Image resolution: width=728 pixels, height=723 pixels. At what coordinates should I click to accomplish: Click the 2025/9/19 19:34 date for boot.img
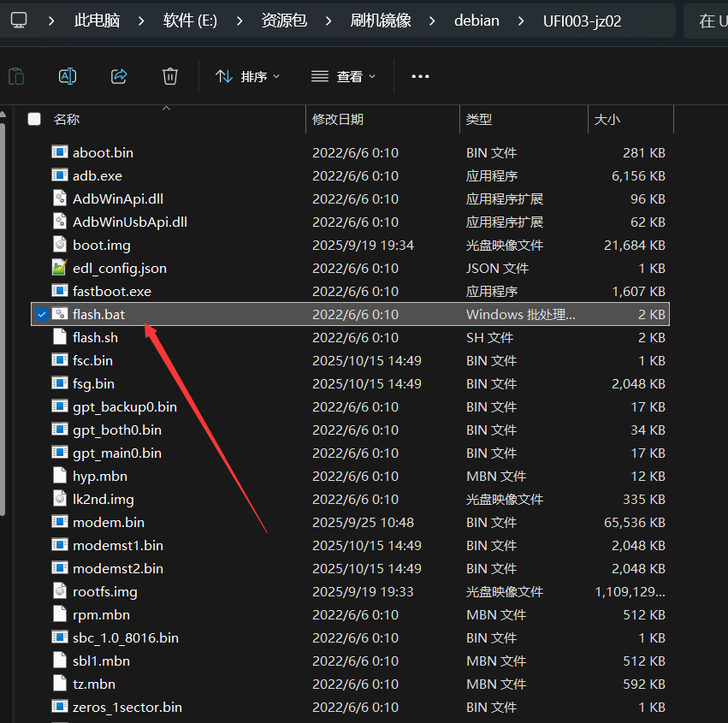click(x=363, y=246)
